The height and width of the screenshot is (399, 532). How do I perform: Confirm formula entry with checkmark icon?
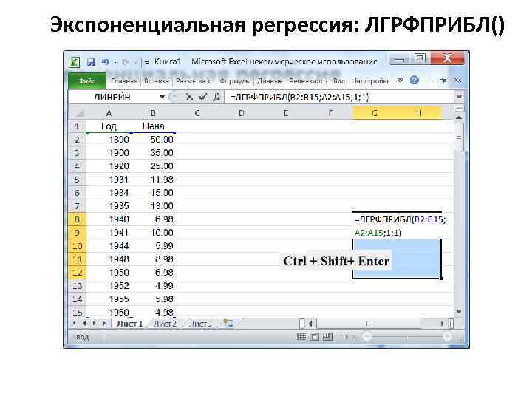point(203,98)
